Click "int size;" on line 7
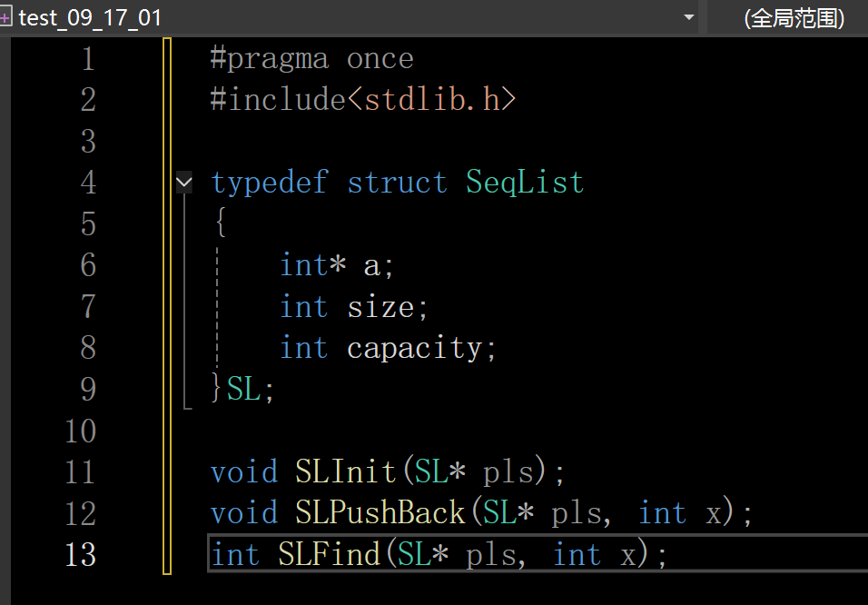The height and width of the screenshot is (605, 868). 354,306
